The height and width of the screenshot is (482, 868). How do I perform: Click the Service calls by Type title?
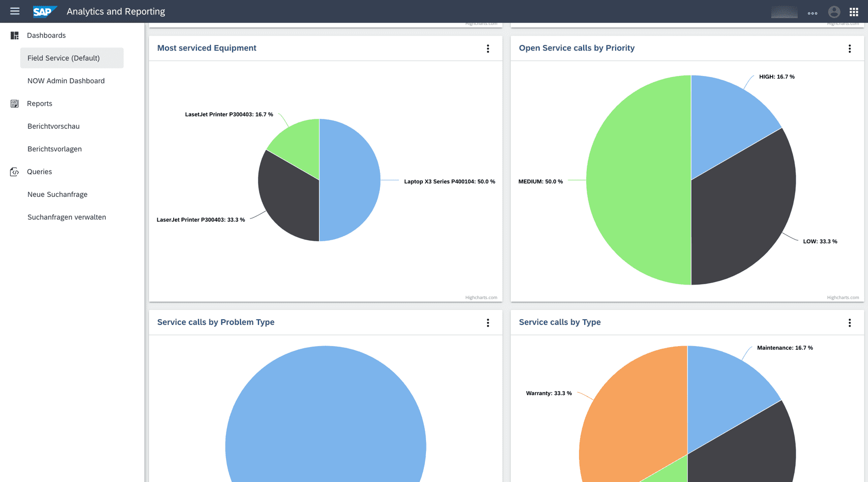point(559,322)
